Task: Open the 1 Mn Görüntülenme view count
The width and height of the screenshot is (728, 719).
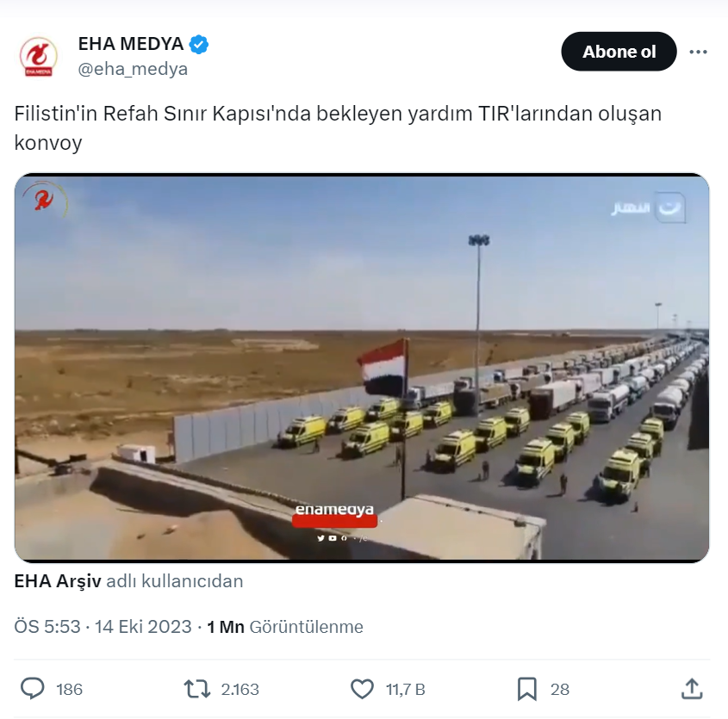Action: [284, 627]
